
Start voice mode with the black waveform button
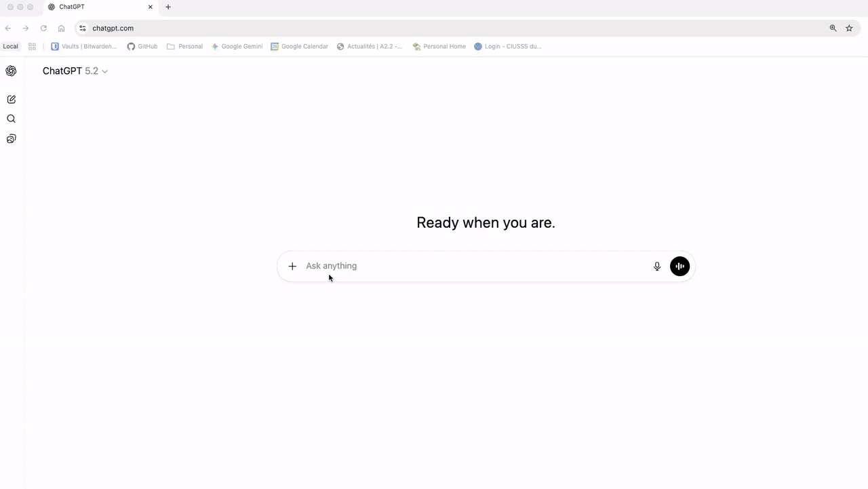679,267
